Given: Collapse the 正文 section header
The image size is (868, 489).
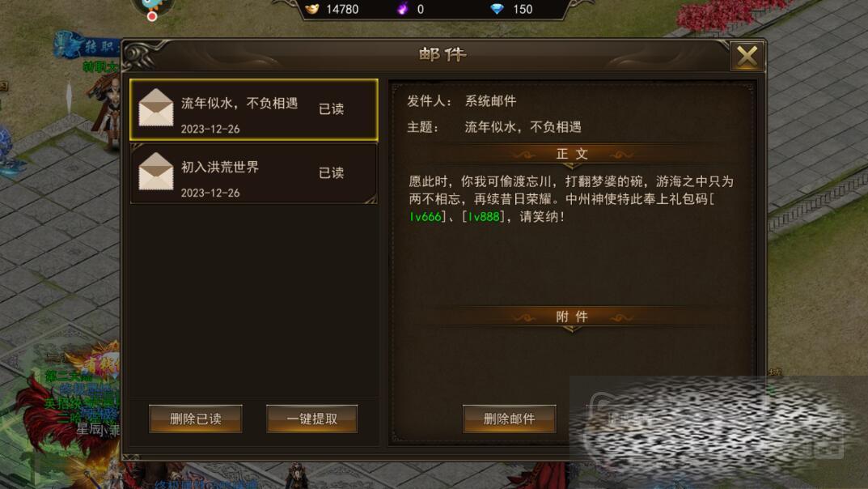Looking at the screenshot, I should [572, 154].
